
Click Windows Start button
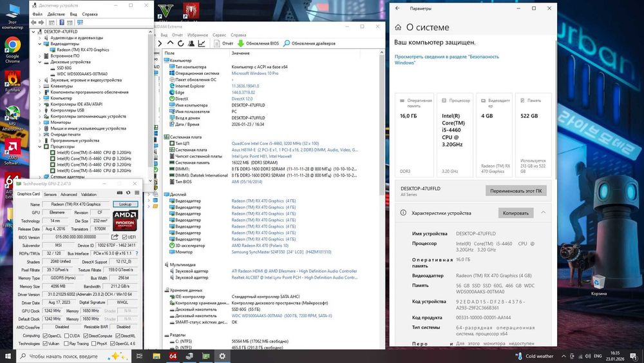coord(8,356)
